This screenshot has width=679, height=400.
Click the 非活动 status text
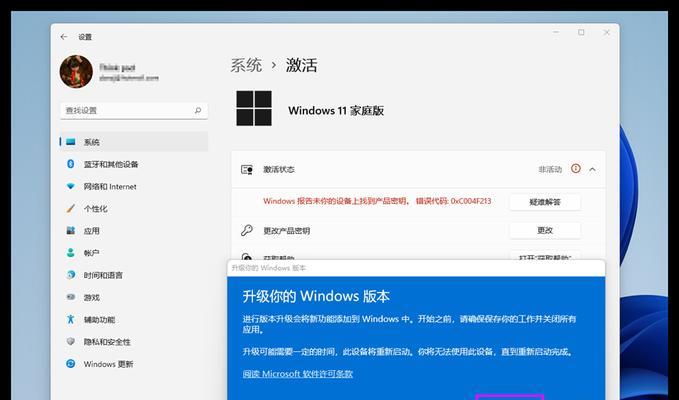click(x=550, y=169)
